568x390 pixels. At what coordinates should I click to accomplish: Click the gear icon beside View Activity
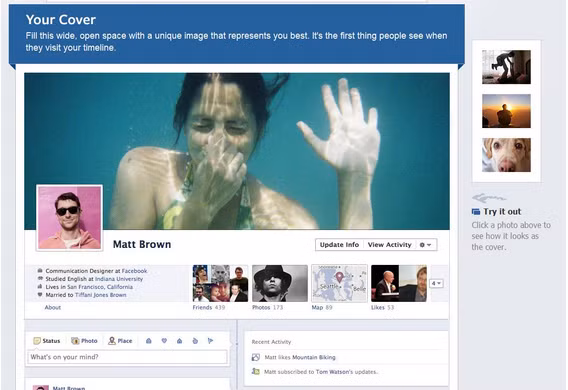[422, 245]
